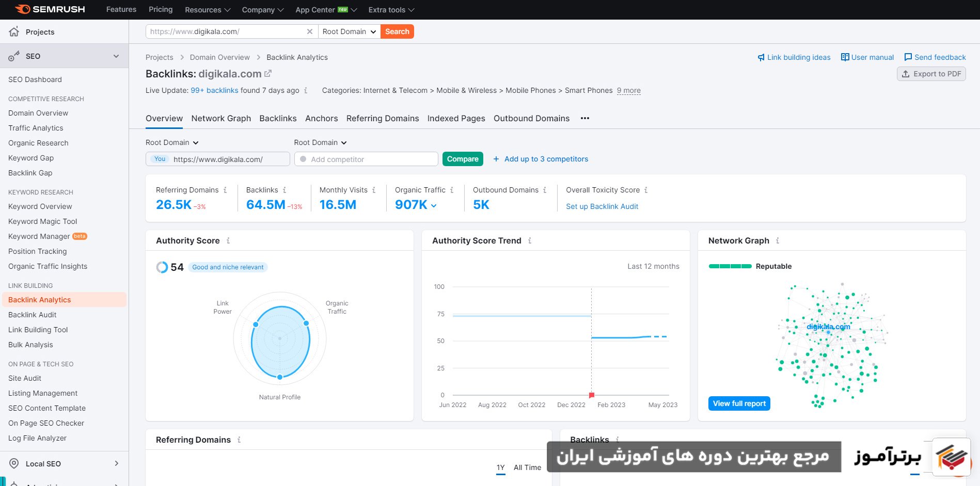The width and height of the screenshot is (980, 486).
Task: Click the orange Search button
Action: (397, 31)
